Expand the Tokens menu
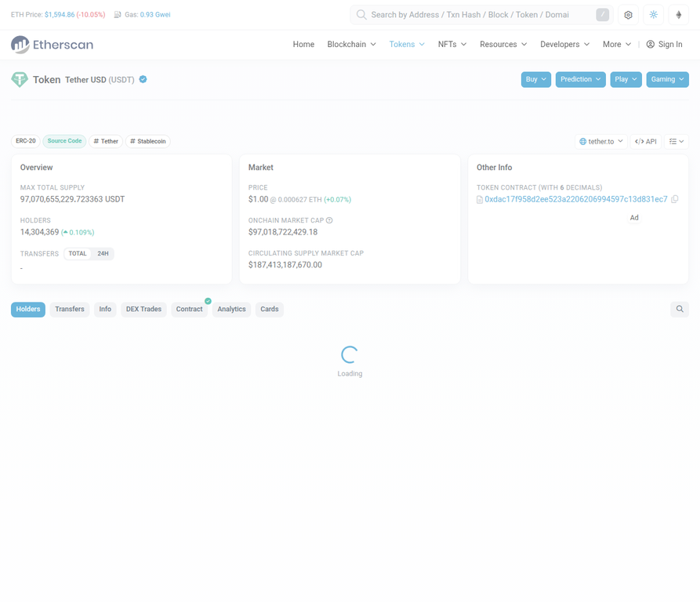 click(407, 44)
